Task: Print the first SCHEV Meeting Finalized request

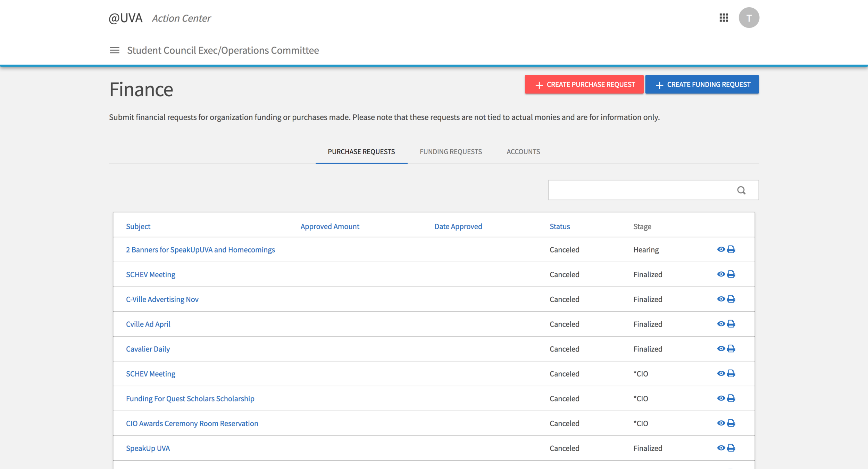Action: click(x=731, y=274)
